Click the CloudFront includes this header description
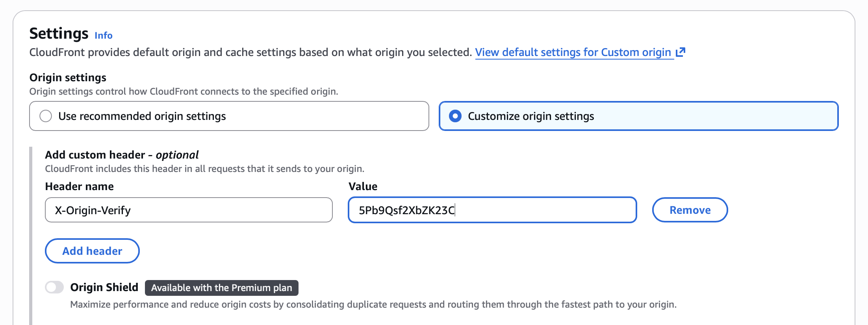The height and width of the screenshot is (325, 868). [204, 169]
